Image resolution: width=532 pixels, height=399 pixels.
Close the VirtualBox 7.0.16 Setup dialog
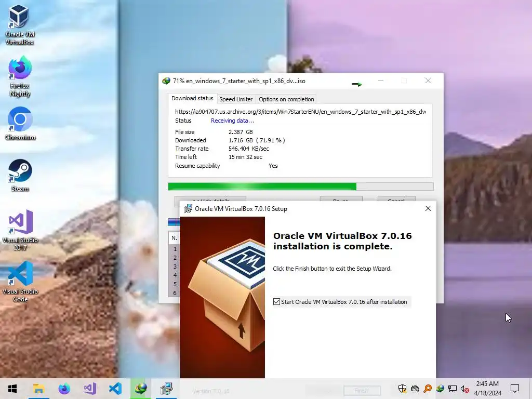[x=428, y=208]
